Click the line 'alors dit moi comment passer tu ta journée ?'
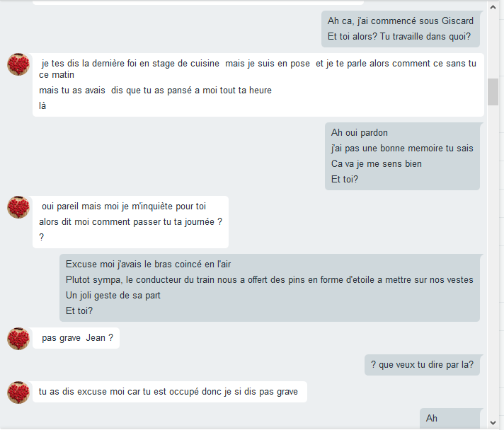This screenshot has height=430, width=504. pos(130,222)
